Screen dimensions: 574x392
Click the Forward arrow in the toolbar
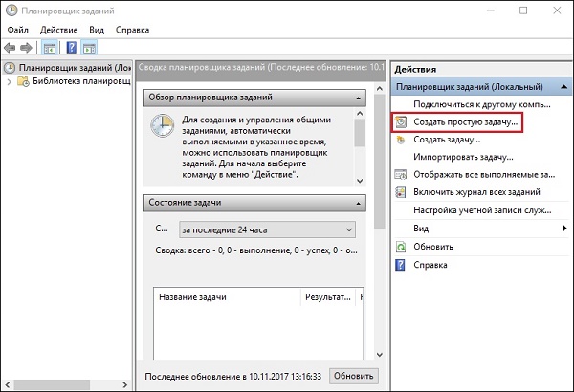[x=27, y=47]
